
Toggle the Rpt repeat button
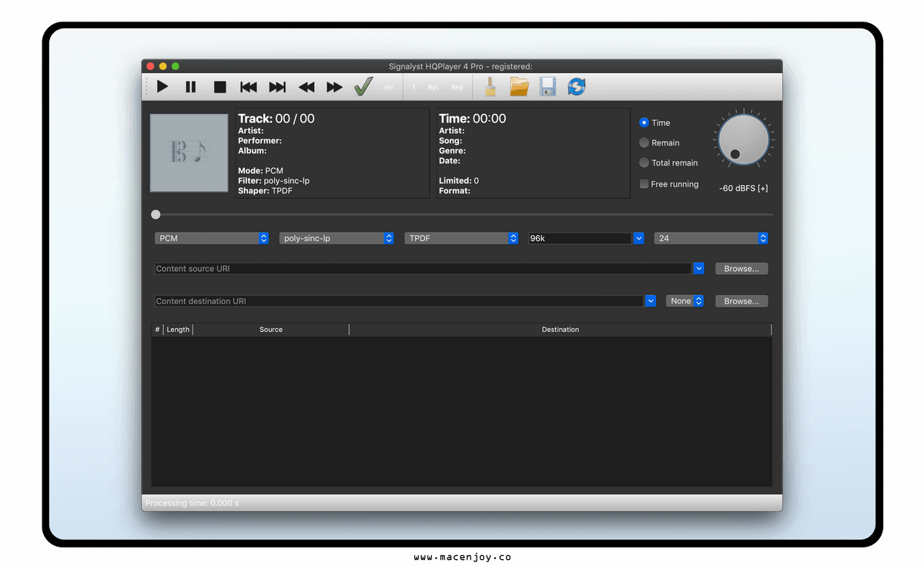click(434, 88)
